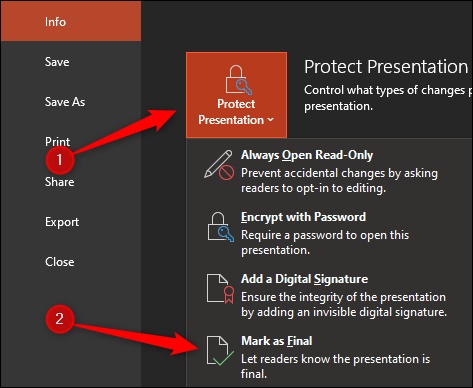Select Always Open Read-Only option title

click(x=307, y=155)
